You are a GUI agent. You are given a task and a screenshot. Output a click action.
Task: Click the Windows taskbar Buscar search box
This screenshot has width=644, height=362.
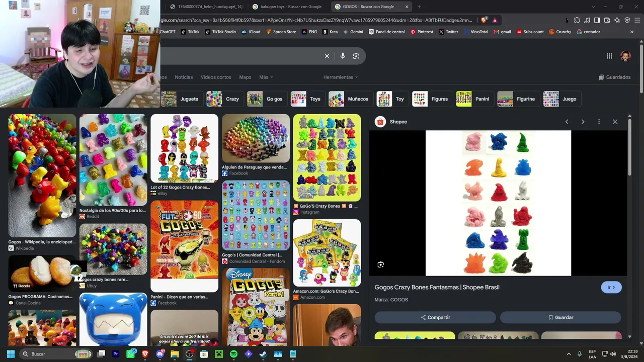[56, 354]
